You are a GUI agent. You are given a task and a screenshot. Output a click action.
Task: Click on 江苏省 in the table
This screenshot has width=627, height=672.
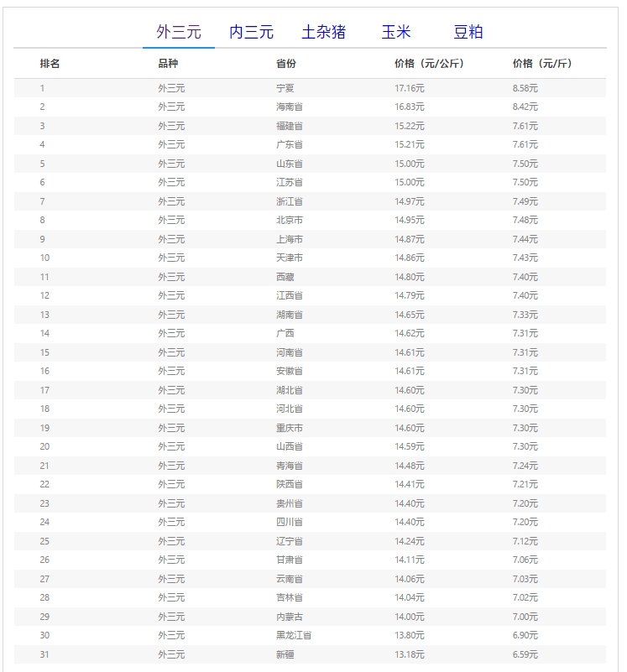pyautogui.click(x=290, y=182)
